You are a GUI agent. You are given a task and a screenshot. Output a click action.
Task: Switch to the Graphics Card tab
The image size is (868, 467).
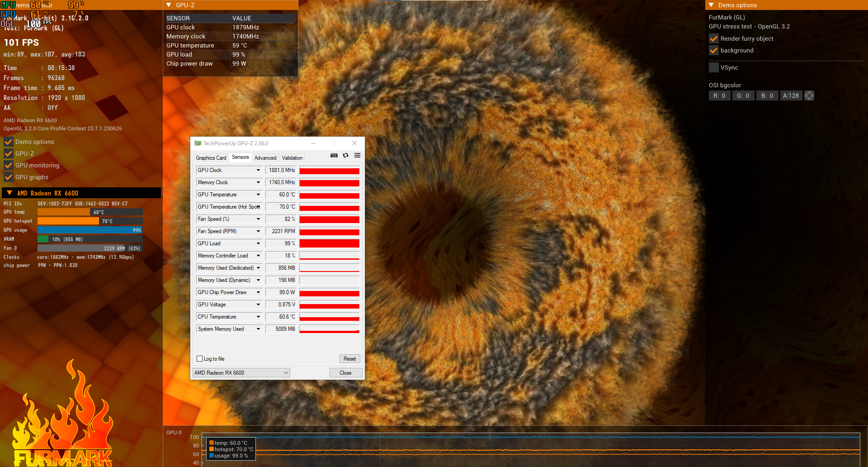(211, 158)
